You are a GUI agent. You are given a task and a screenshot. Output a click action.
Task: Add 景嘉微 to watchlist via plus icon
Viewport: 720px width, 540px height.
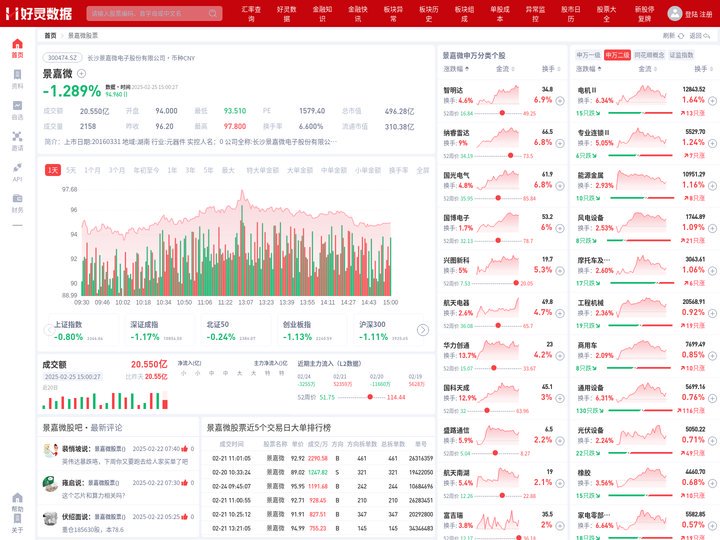tap(81, 73)
